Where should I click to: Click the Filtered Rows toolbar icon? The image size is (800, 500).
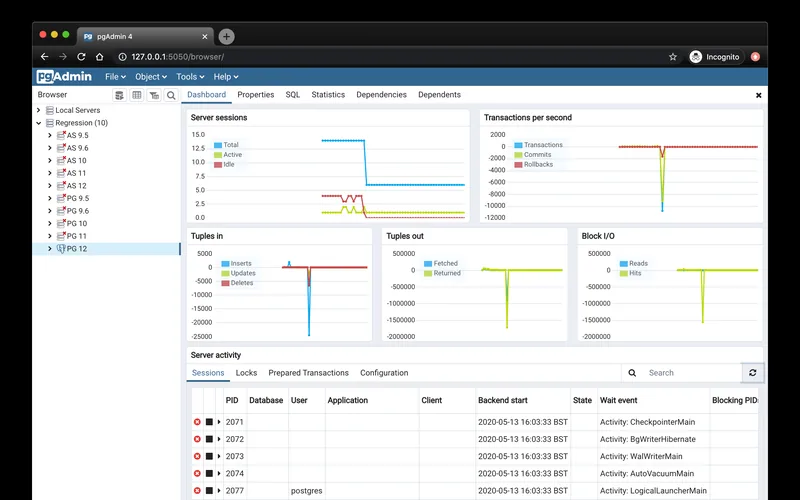coord(154,95)
